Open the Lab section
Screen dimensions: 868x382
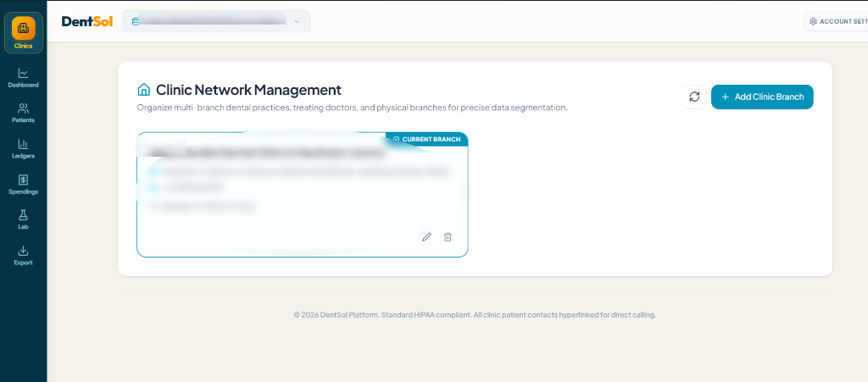(x=23, y=219)
